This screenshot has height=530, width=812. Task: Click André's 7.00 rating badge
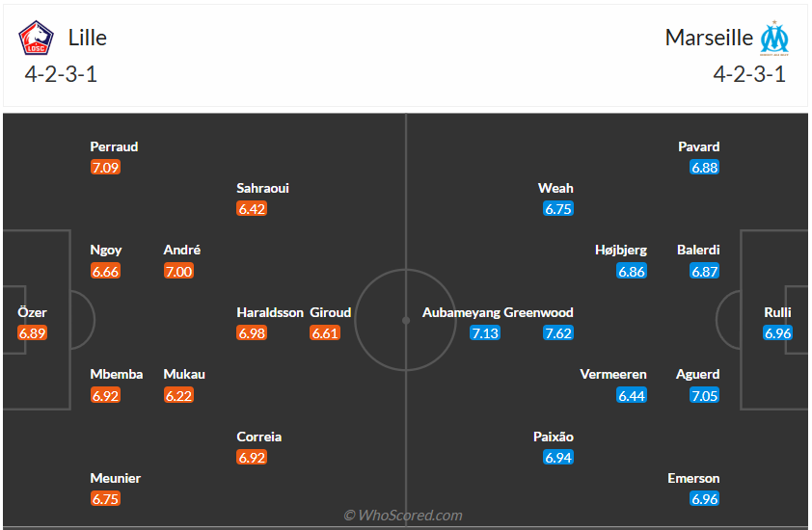(178, 272)
